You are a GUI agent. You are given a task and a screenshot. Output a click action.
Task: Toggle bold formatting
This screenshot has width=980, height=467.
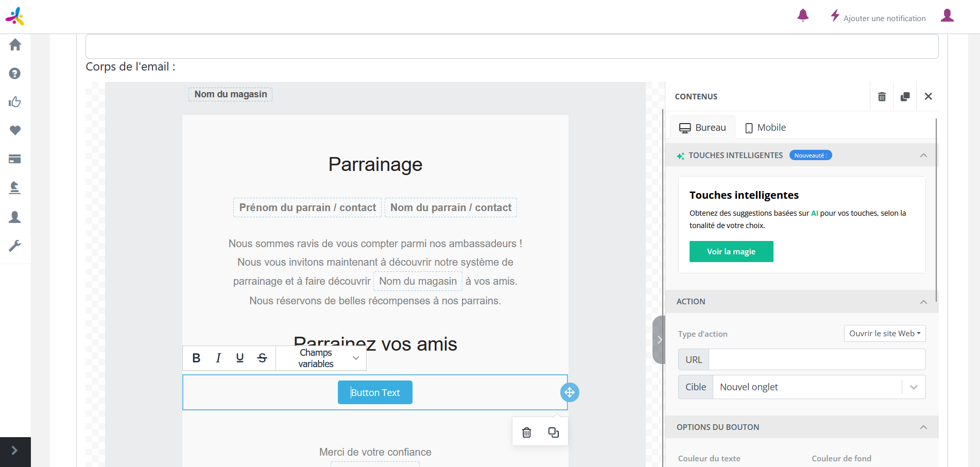click(196, 358)
